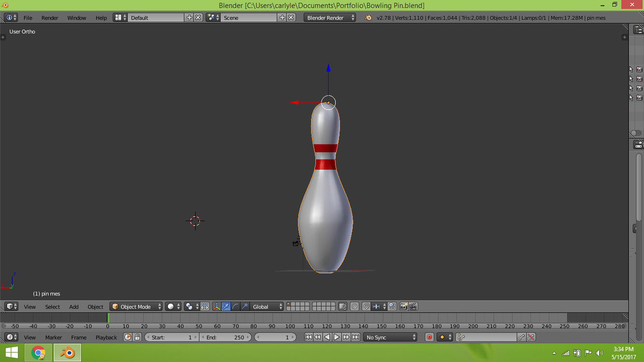Image resolution: width=644 pixels, height=362 pixels.
Task: Click the insert keyframes key icon
Action: [521, 337]
